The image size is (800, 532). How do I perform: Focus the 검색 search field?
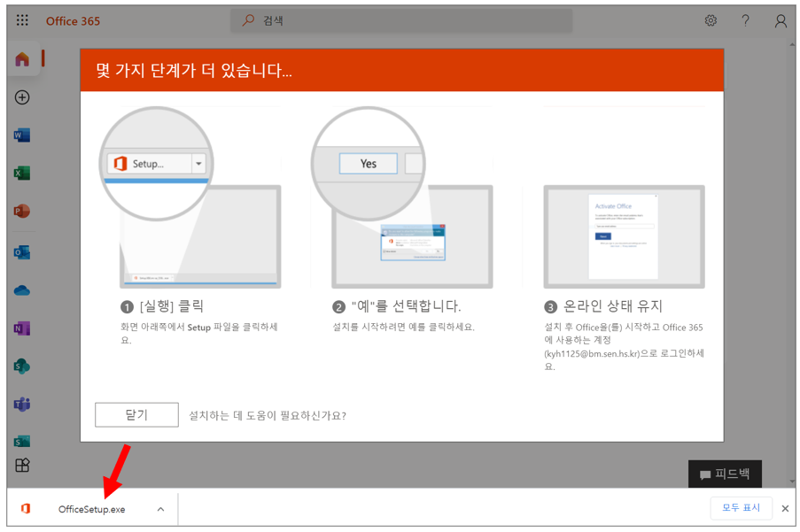tap(401, 20)
